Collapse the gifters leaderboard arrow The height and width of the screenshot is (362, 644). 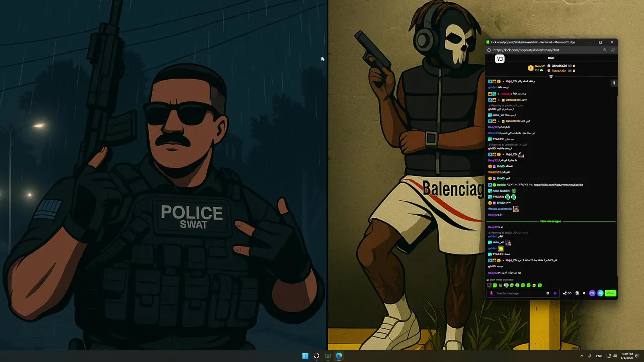(551, 76)
